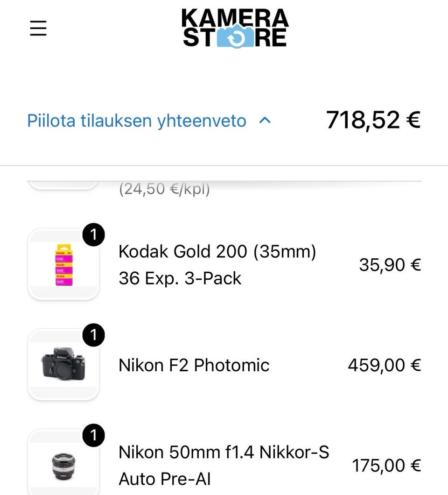Click the 718,52 € order total
Screen dimensions: 448x495
click(373, 120)
